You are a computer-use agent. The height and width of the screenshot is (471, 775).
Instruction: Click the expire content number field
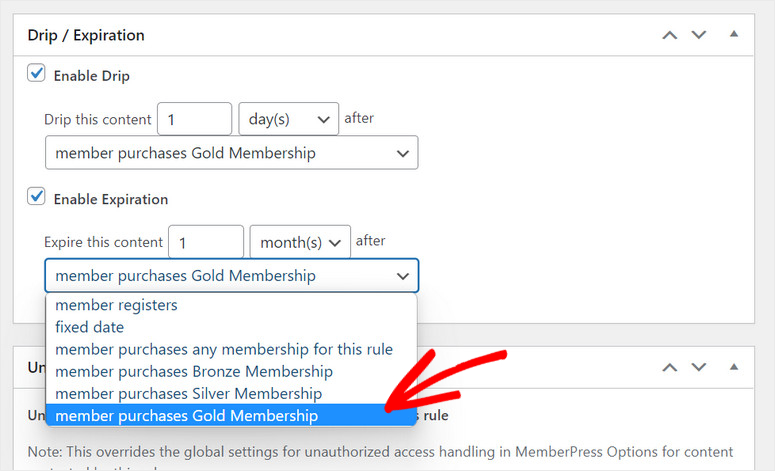tap(206, 242)
